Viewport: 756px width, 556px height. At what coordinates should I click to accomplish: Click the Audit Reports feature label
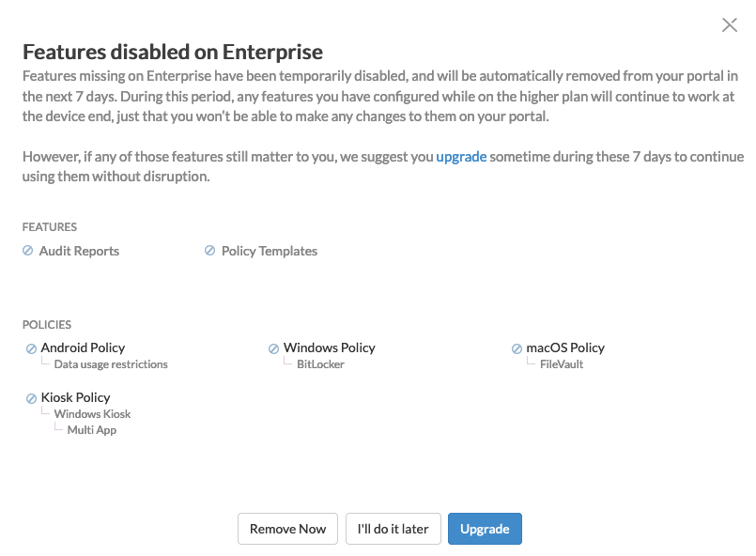point(79,251)
